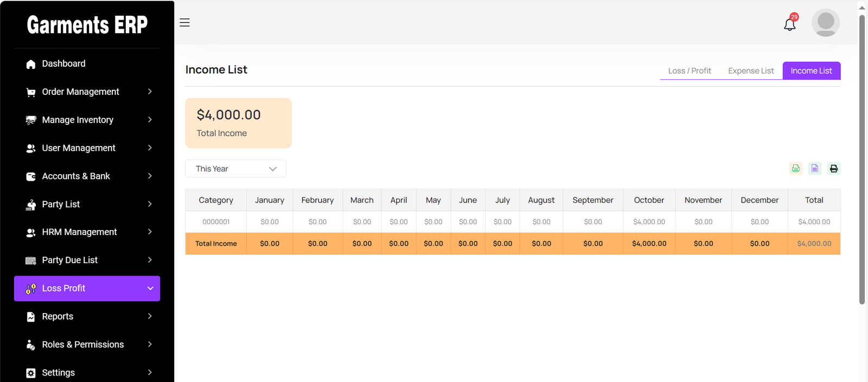
Task: Open the This Year period dropdown
Action: [235, 169]
